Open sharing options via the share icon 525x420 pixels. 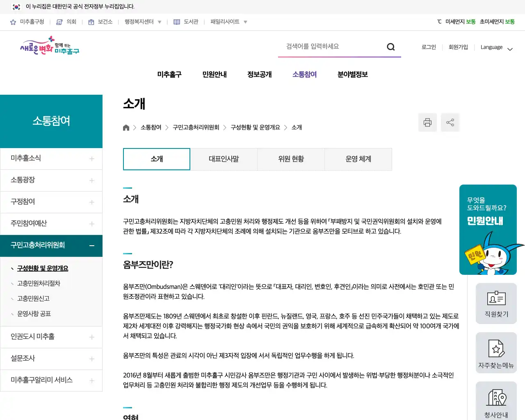(x=450, y=122)
